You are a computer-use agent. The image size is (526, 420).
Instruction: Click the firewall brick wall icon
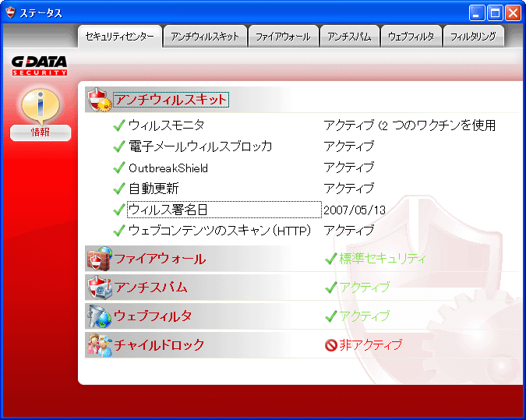(x=100, y=259)
